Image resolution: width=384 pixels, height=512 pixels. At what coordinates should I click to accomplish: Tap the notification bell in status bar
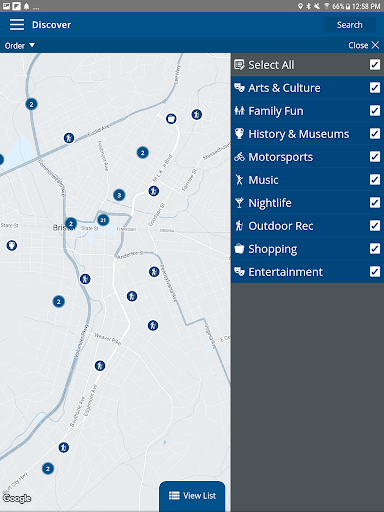26,6
